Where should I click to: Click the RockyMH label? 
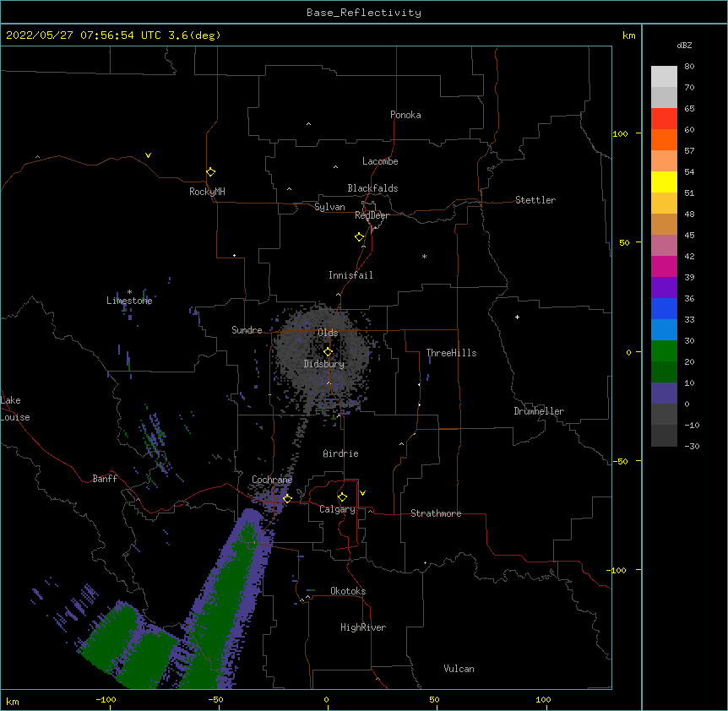(207, 192)
